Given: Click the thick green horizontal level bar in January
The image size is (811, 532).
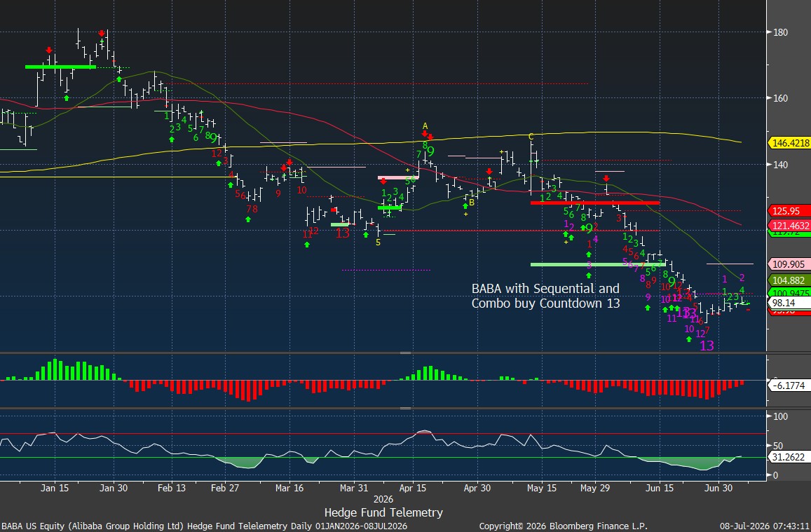Looking at the screenshot, I should click(60, 67).
